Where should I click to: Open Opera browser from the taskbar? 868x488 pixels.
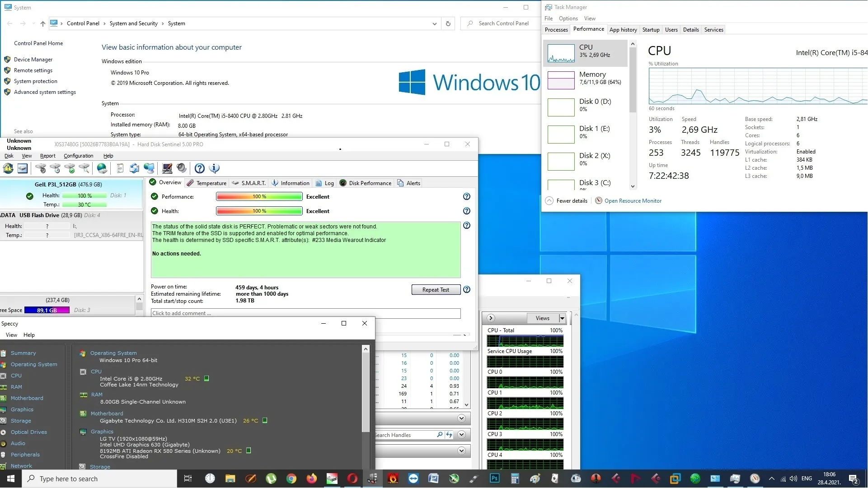352,479
